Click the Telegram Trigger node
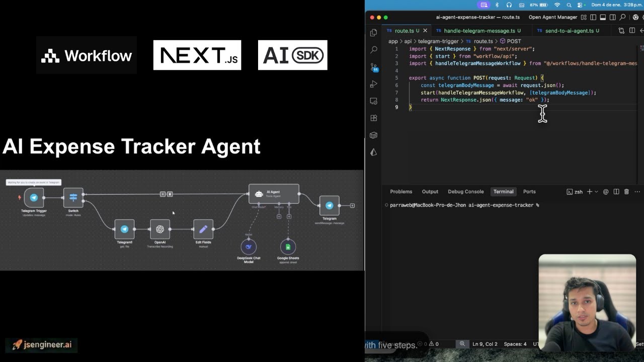Viewport: 644px width, 362px height. pos(34,198)
